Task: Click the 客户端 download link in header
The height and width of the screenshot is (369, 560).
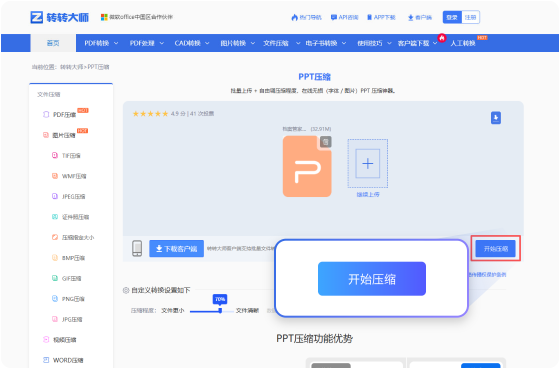Action: 420,17
